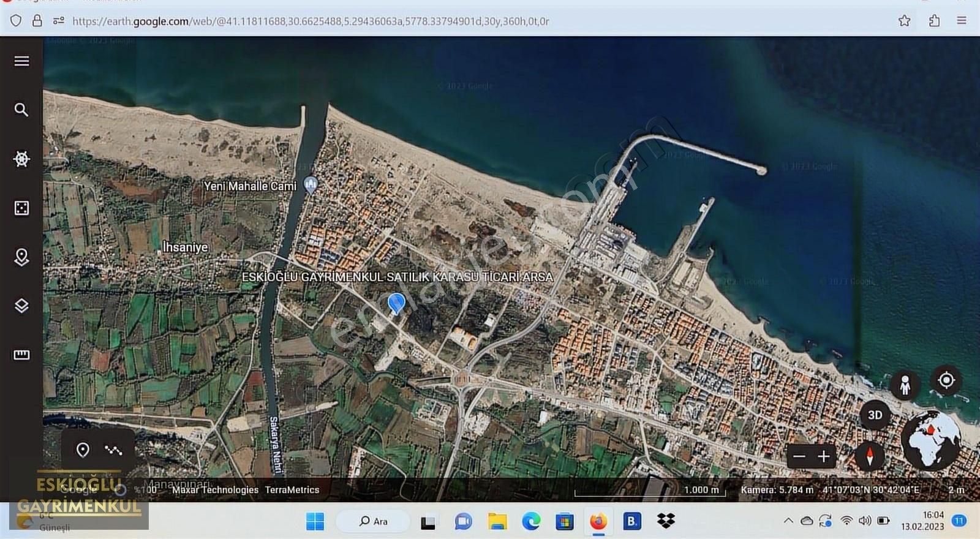
Task: Open Map Style layers icon
Action: click(21, 306)
